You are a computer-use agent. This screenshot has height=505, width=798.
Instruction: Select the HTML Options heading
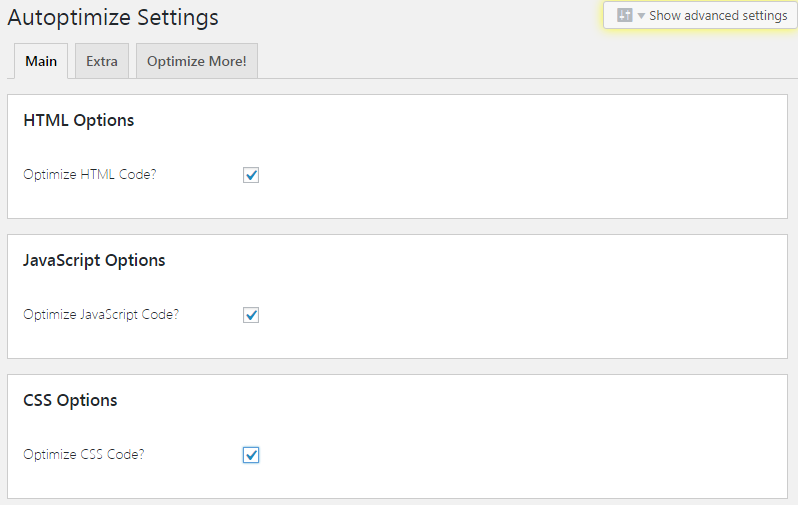point(78,120)
